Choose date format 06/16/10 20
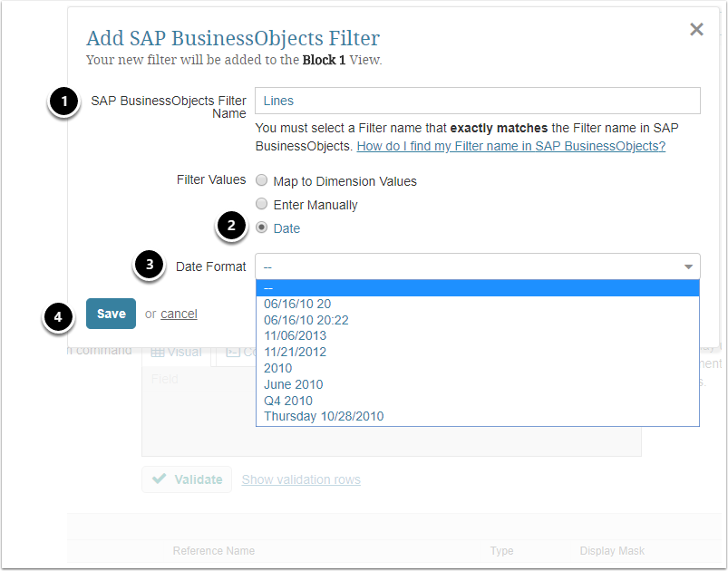 click(477, 304)
